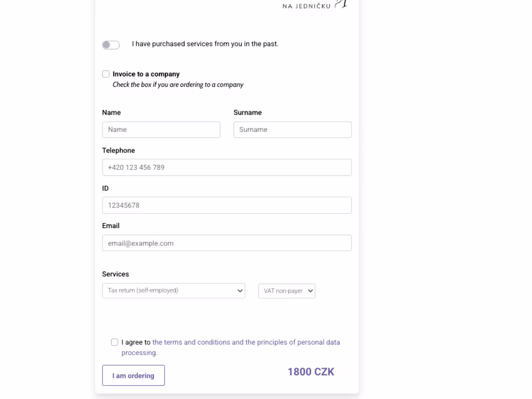Click the VAT non-payer selector box

286,291
